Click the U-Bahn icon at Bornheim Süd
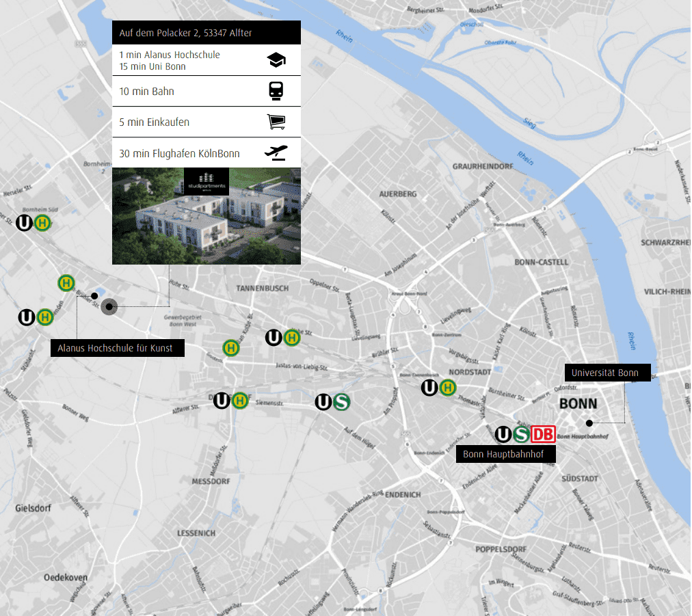Viewport: 692px width, 616px height. click(25, 223)
